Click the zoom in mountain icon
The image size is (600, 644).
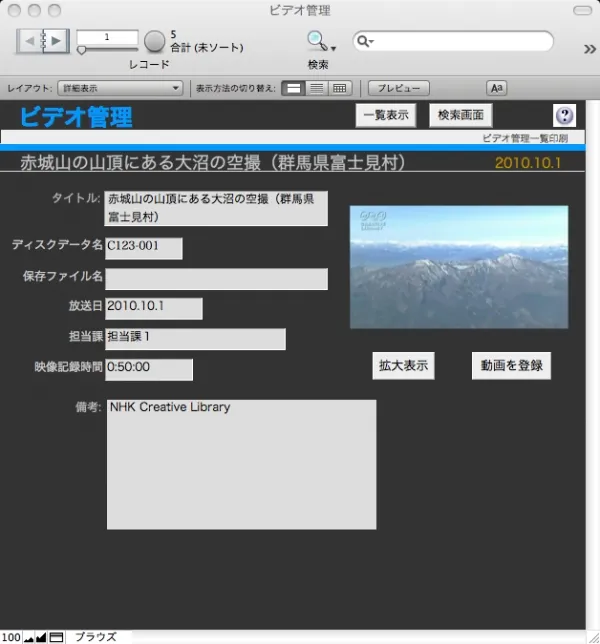click(x=41, y=637)
